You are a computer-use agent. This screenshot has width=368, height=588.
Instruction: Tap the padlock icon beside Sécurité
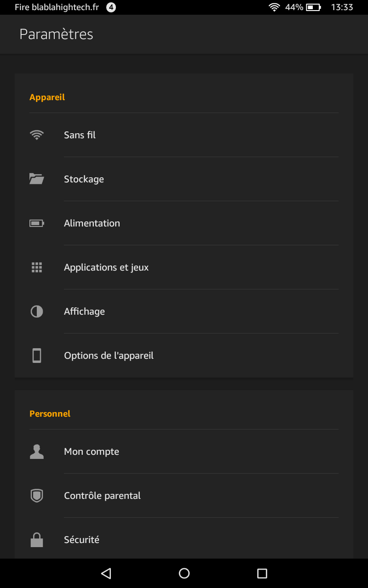pos(37,540)
